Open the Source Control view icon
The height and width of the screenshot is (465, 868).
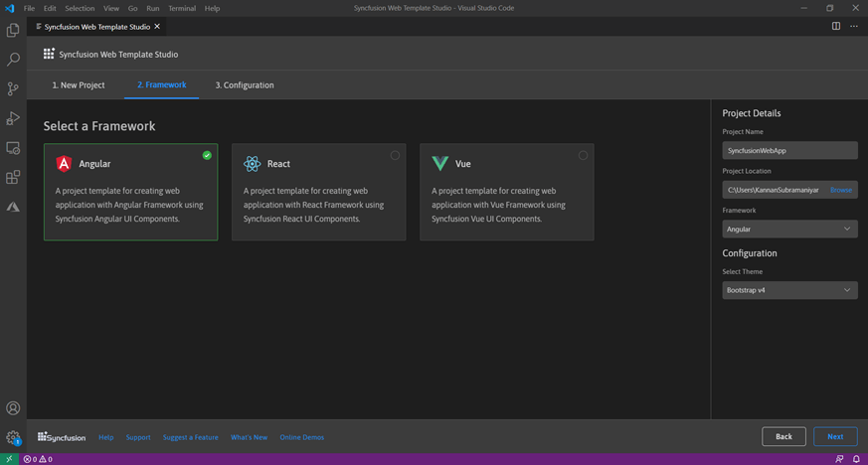click(13, 88)
